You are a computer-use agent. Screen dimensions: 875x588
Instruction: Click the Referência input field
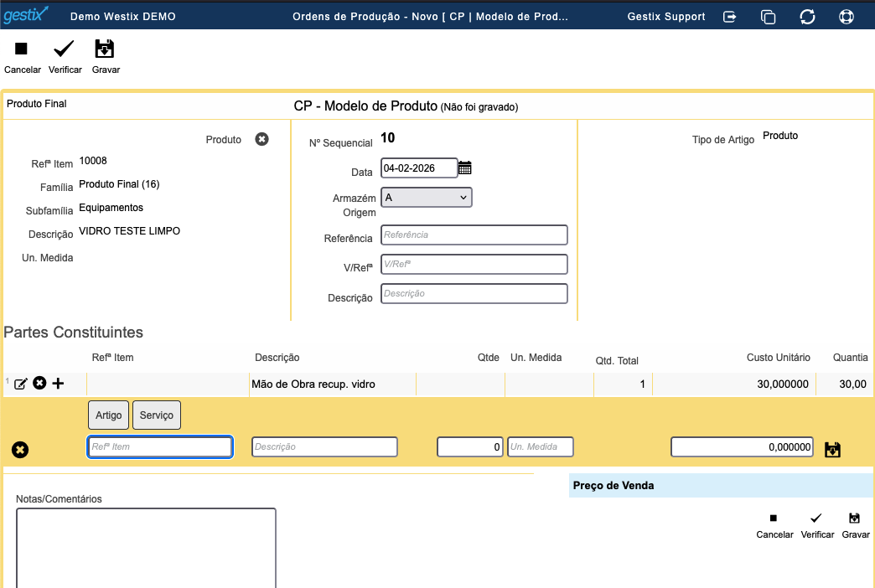point(474,235)
